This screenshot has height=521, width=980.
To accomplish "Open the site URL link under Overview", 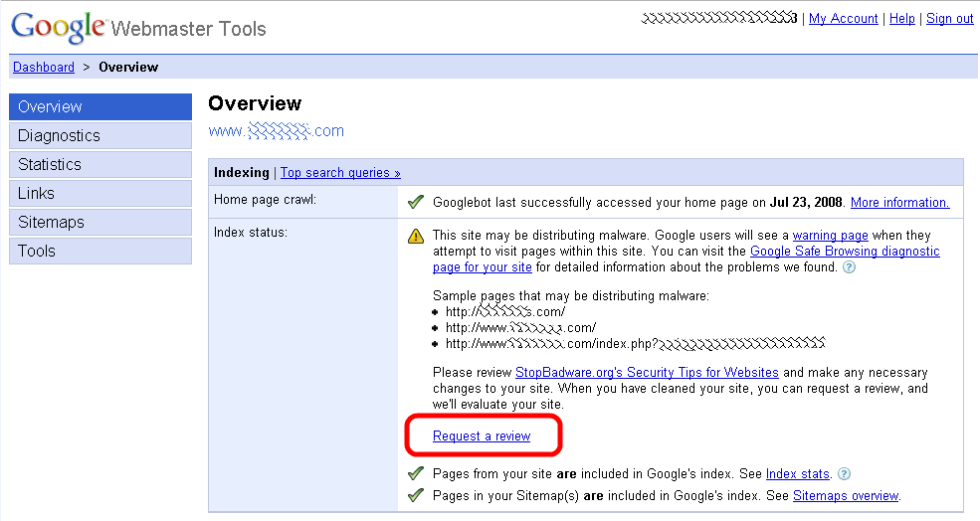I will 277,130.
